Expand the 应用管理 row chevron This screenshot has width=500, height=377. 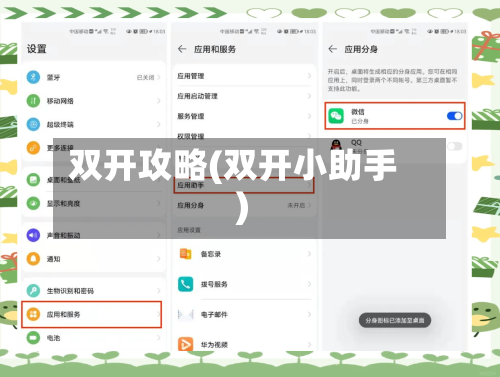(x=309, y=76)
